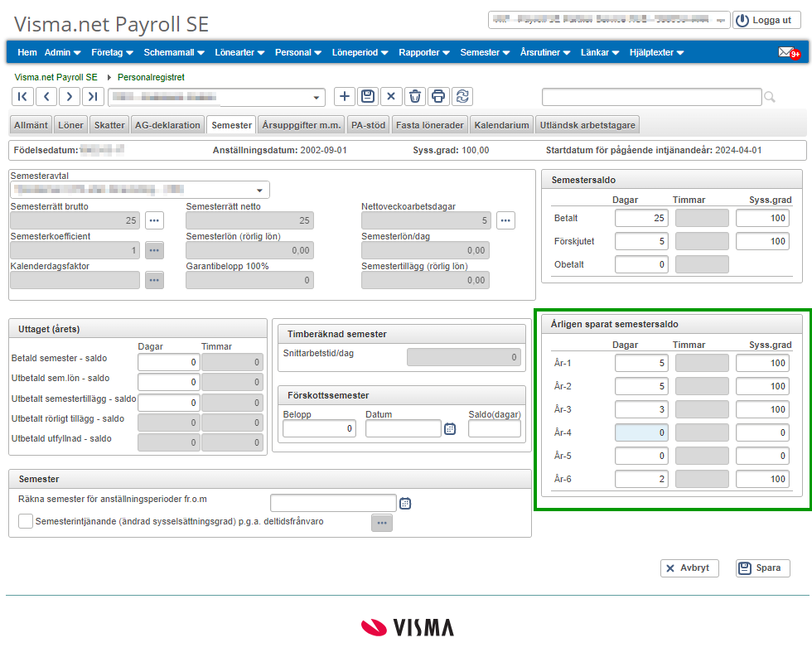Open calendar picker for Förskottssemester Datum
812x657 pixels.
click(450, 428)
